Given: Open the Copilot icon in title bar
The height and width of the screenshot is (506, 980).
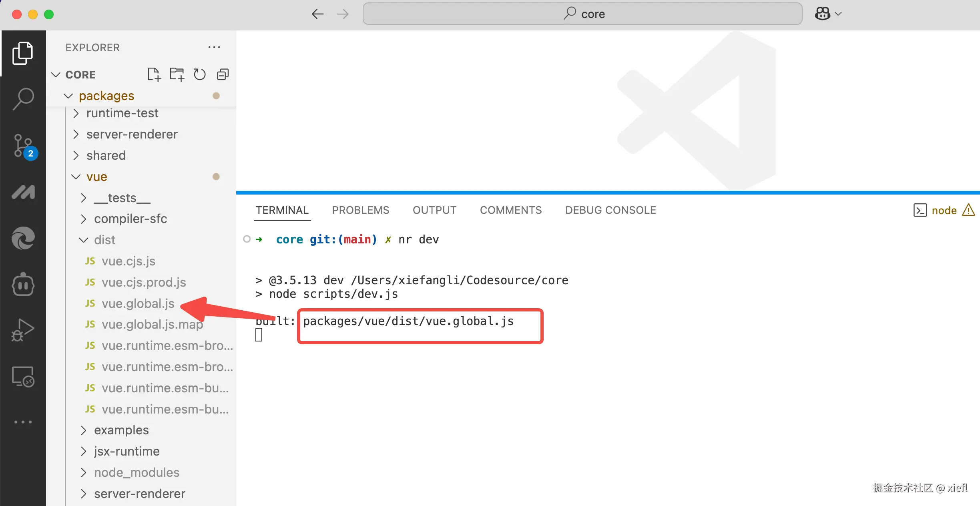Looking at the screenshot, I should (823, 14).
